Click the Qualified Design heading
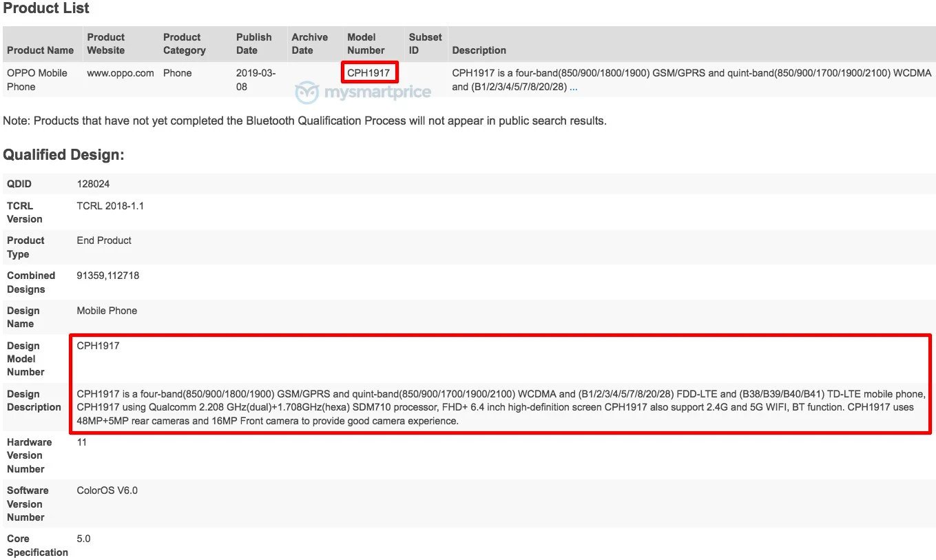The image size is (936, 560). pos(63,155)
